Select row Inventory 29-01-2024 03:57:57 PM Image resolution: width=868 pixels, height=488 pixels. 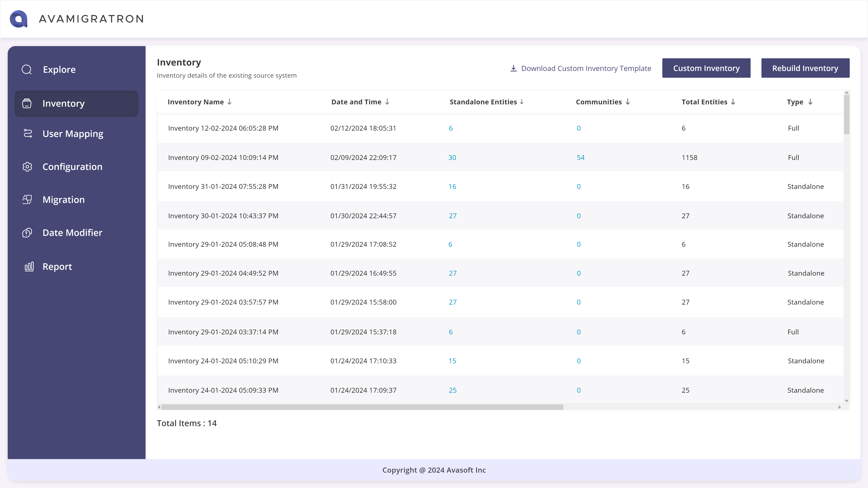pyautogui.click(x=500, y=302)
